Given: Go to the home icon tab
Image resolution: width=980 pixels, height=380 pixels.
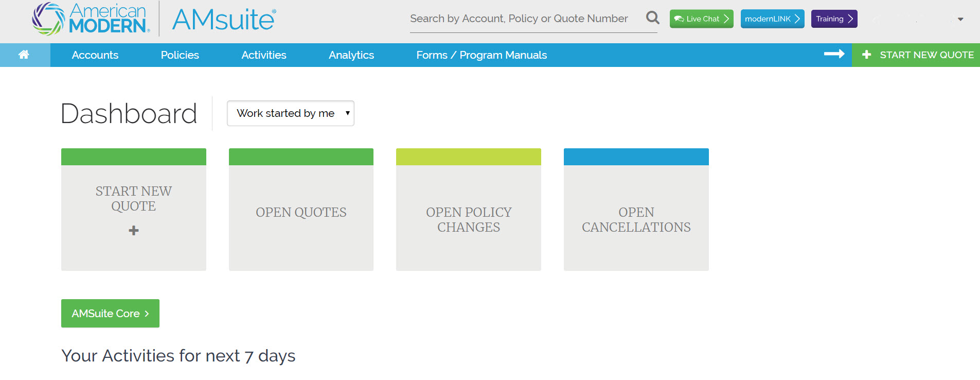Looking at the screenshot, I should tap(25, 55).
